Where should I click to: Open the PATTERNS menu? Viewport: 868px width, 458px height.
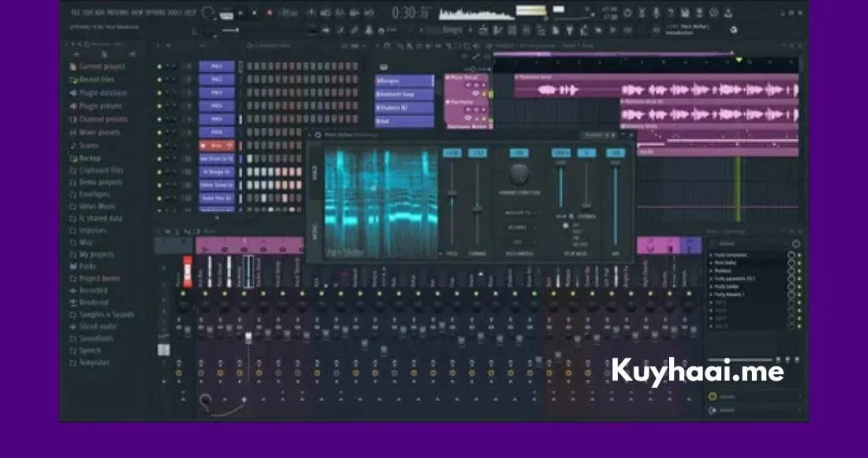pos(118,12)
